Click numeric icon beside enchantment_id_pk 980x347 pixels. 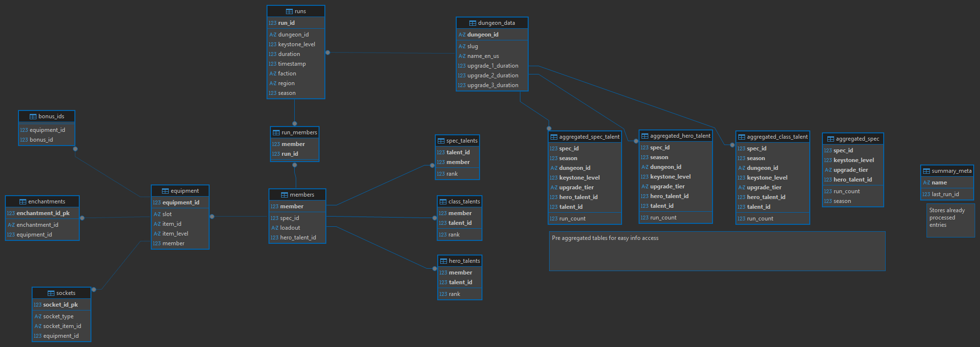tap(11, 213)
